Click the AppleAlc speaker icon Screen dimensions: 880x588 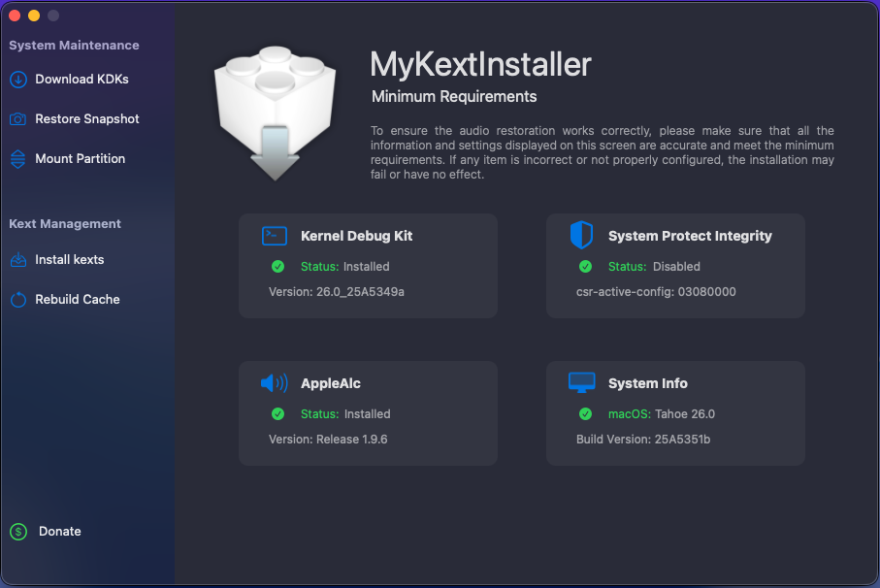pyautogui.click(x=275, y=383)
